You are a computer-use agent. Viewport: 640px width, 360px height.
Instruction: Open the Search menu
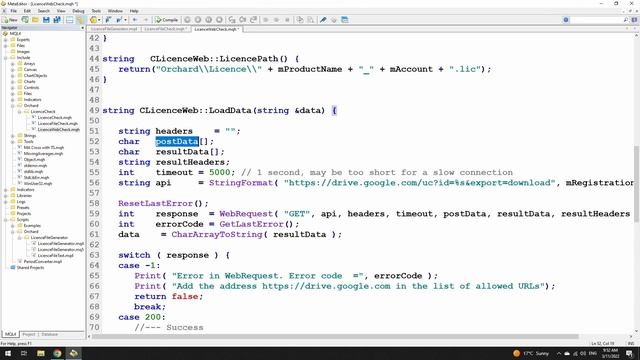[44, 11]
